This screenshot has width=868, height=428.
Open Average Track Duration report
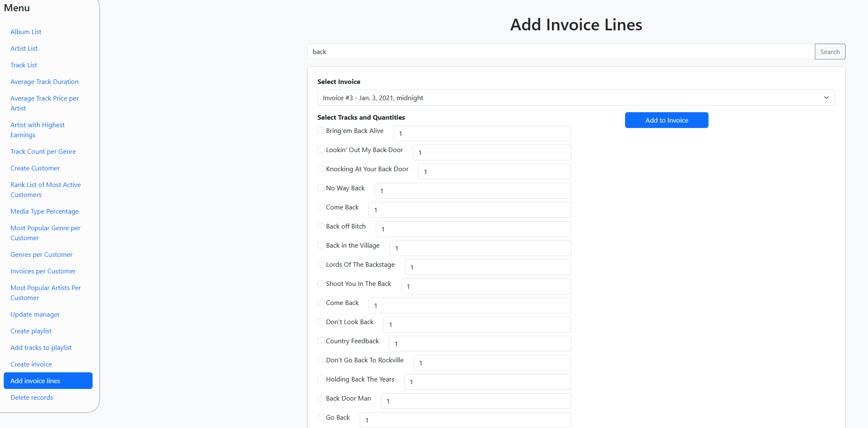click(x=44, y=81)
